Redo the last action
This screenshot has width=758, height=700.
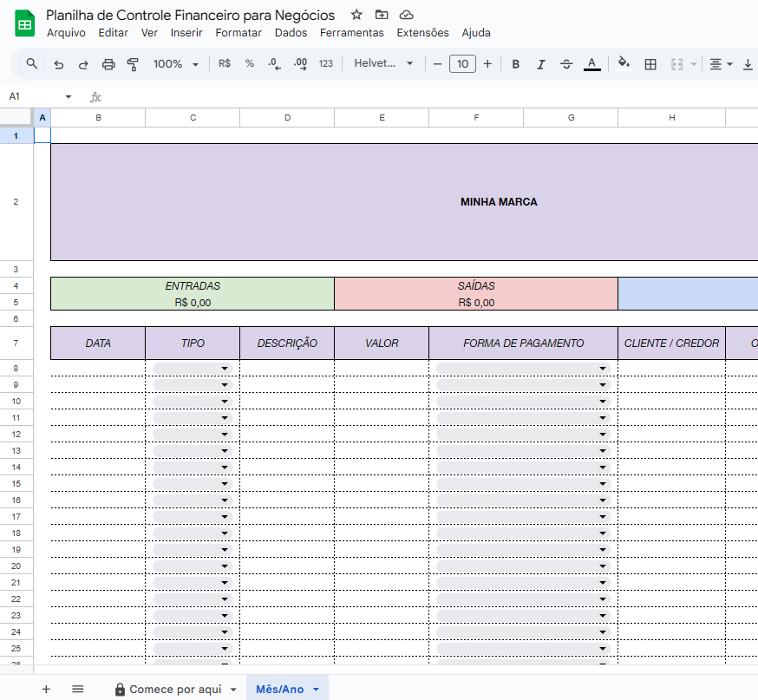tap(82, 63)
